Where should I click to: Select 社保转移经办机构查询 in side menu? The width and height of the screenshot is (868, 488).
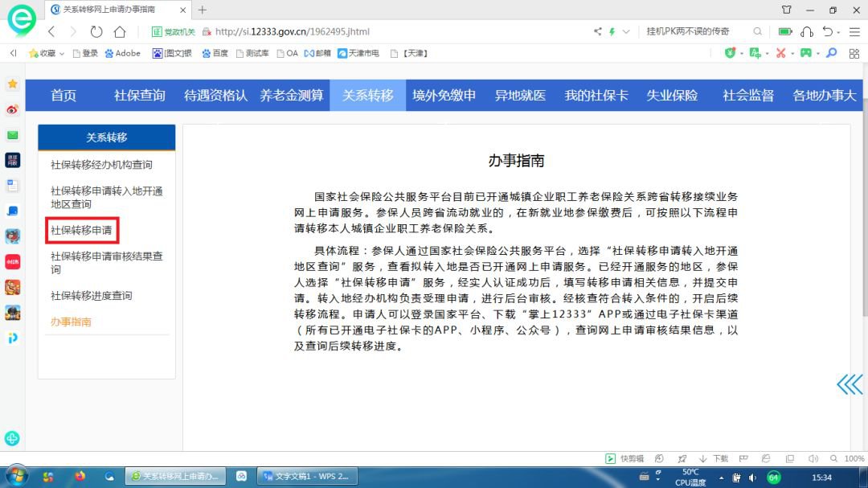click(101, 165)
